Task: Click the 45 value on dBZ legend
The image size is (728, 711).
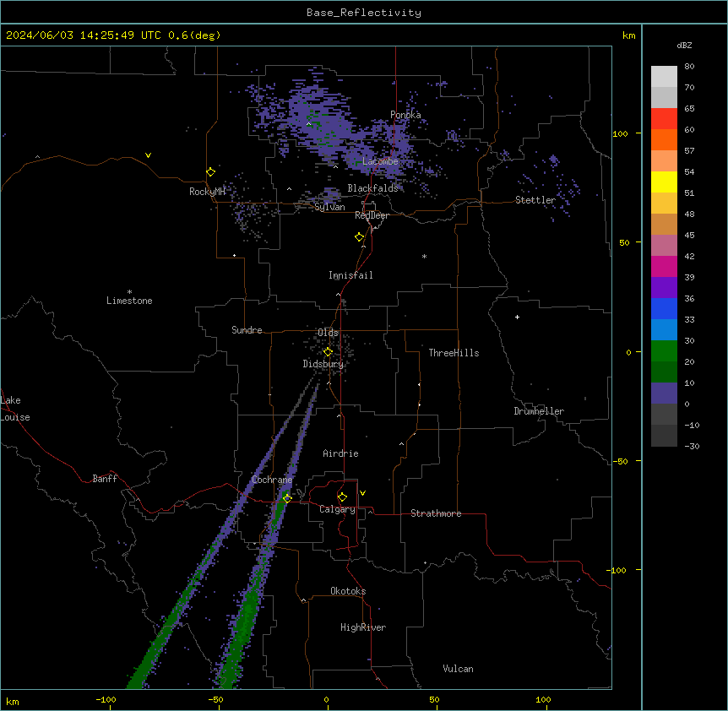Action: [x=689, y=236]
